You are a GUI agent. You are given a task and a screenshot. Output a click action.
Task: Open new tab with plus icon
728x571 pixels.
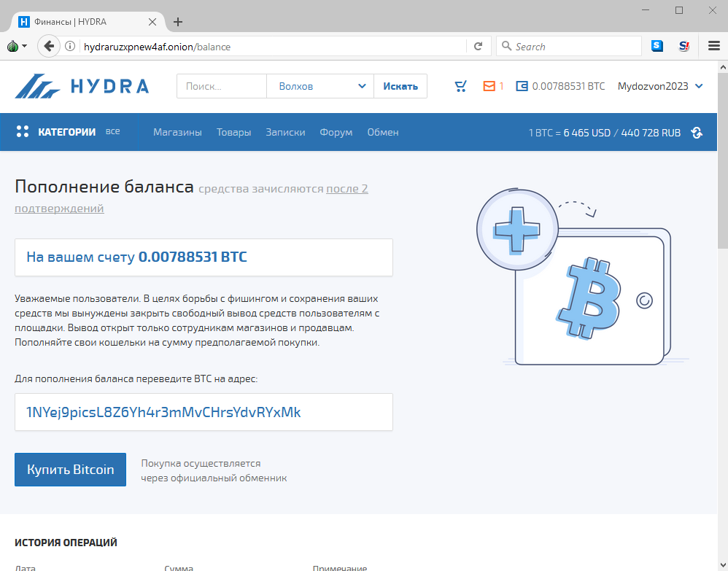(x=178, y=22)
